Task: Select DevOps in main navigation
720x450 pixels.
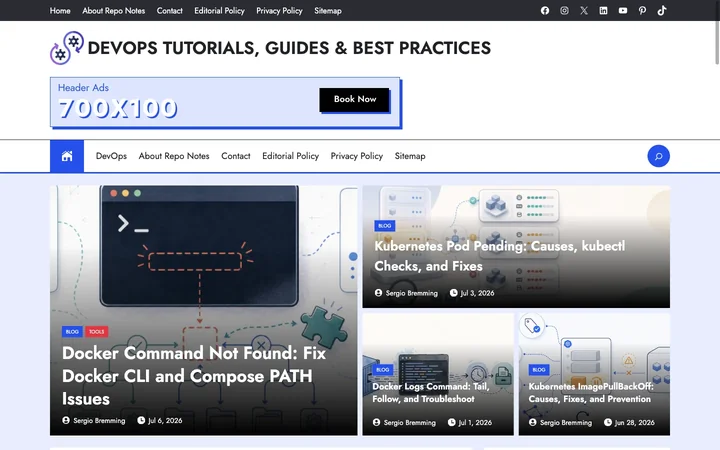Action: (x=111, y=156)
